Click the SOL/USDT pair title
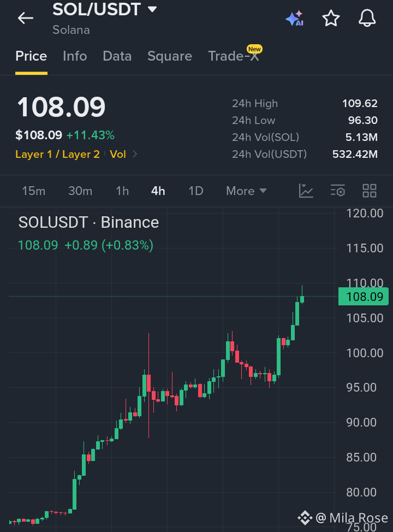This screenshot has height=532, width=393. click(x=97, y=9)
